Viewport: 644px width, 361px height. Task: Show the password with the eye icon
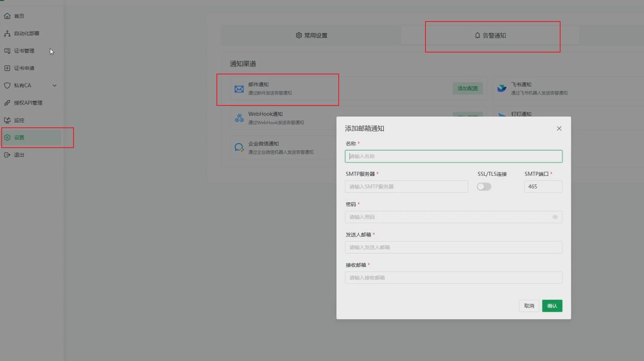click(555, 217)
